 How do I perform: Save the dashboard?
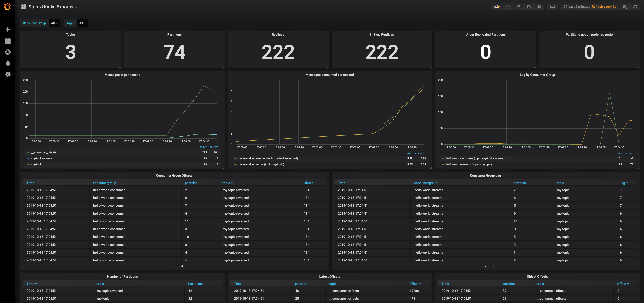[529, 7]
